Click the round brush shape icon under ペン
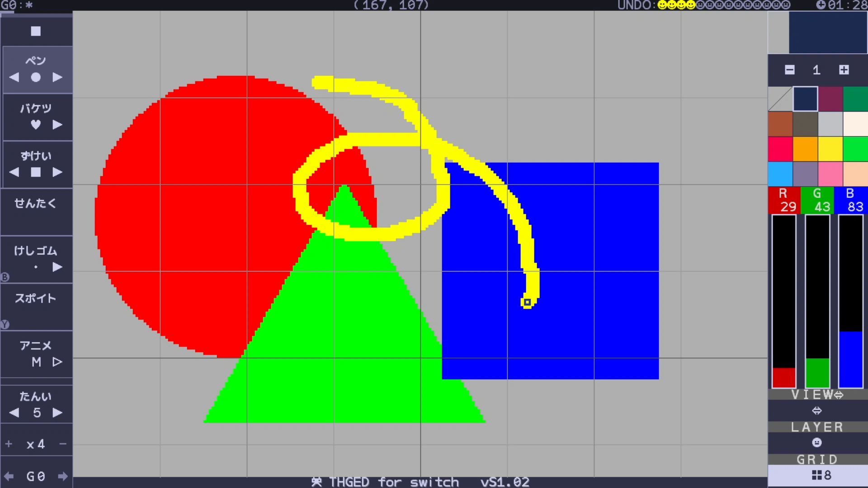This screenshot has width=868, height=488. click(x=36, y=77)
